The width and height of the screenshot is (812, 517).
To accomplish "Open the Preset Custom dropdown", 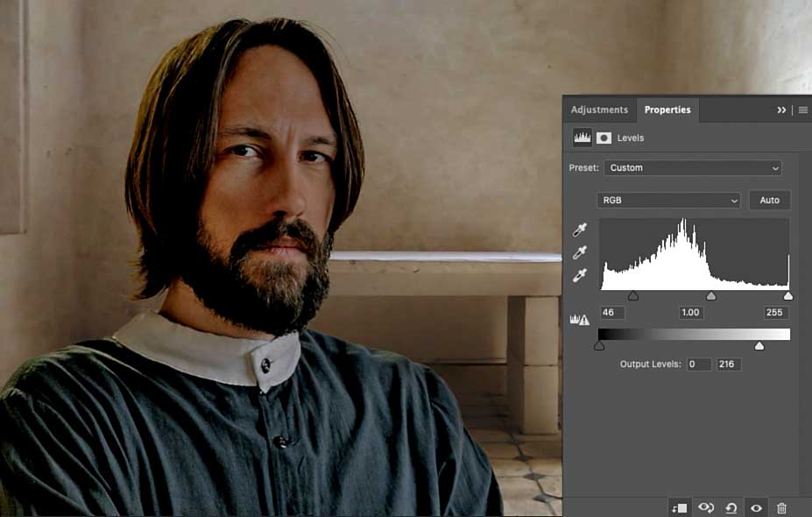I will (693, 168).
